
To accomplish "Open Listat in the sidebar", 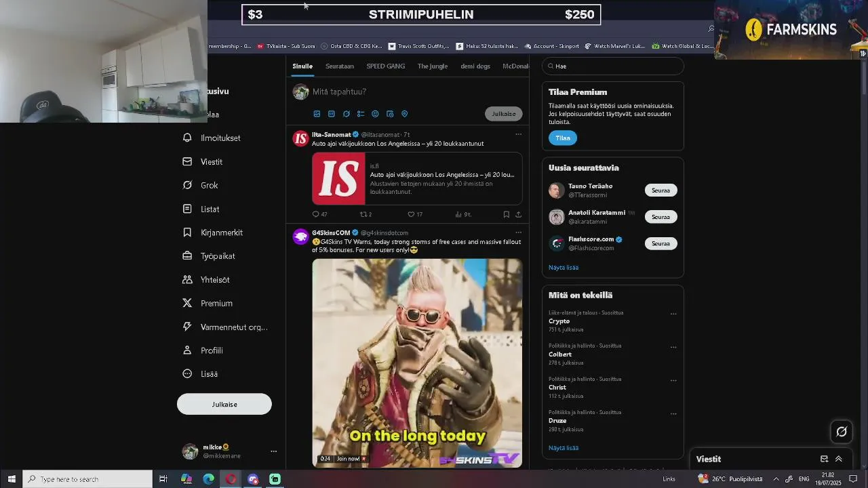I will click(201, 209).
